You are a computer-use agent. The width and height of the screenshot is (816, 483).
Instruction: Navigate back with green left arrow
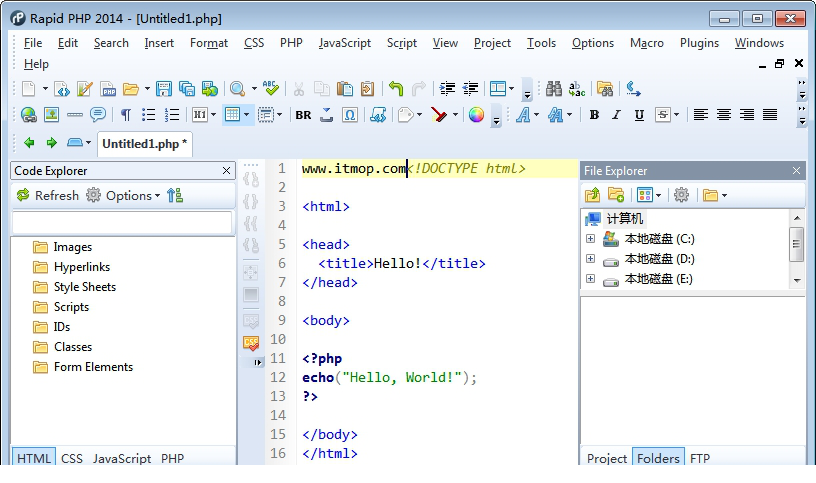tap(29, 143)
